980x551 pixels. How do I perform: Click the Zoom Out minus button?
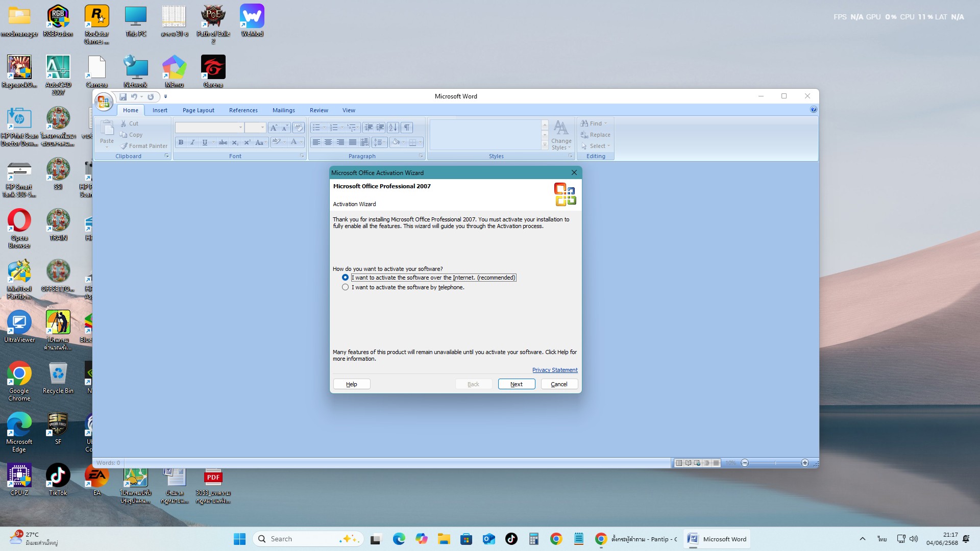point(745,463)
